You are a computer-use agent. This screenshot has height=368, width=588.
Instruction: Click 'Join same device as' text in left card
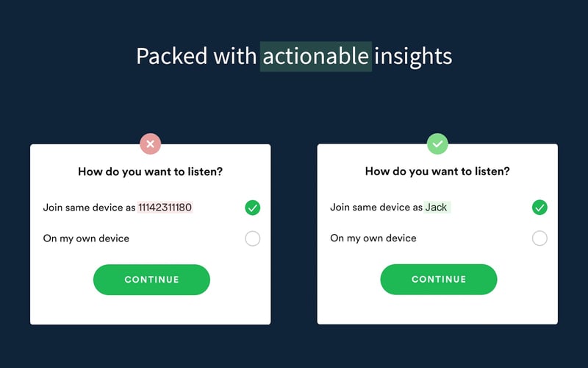pos(89,208)
